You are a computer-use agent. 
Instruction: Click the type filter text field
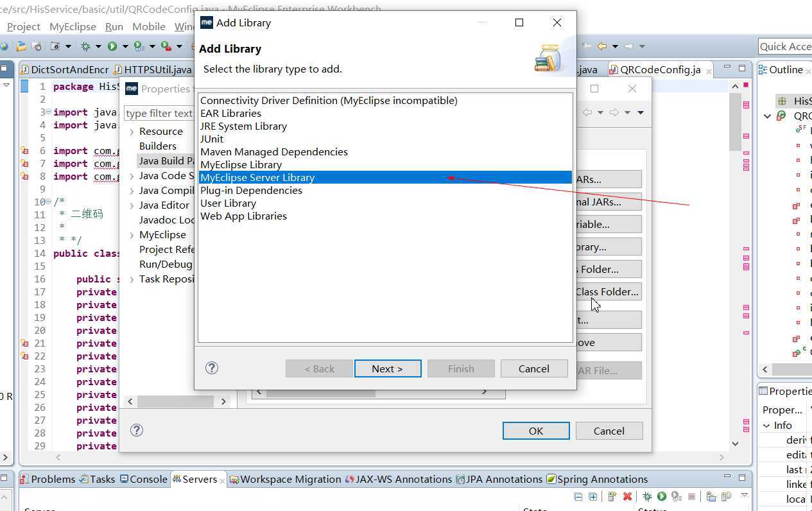(x=159, y=114)
